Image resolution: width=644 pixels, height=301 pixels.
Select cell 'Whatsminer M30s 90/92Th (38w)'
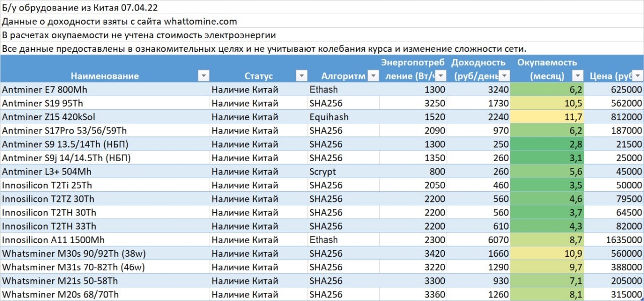point(105,253)
